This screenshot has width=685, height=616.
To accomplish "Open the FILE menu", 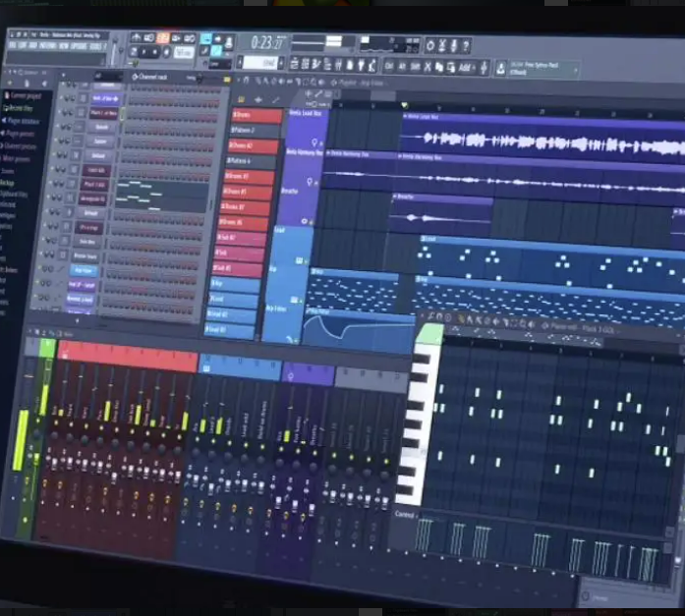I will pos(13,45).
